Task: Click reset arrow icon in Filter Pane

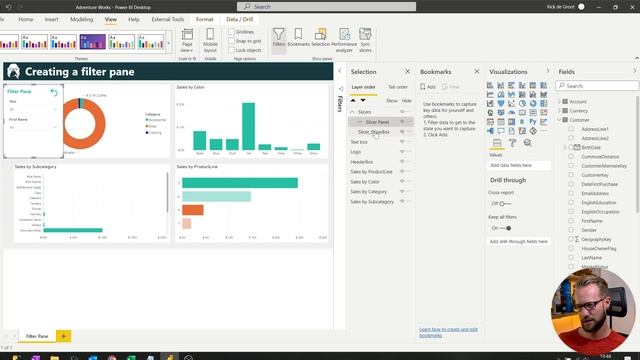Action: click(54, 92)
